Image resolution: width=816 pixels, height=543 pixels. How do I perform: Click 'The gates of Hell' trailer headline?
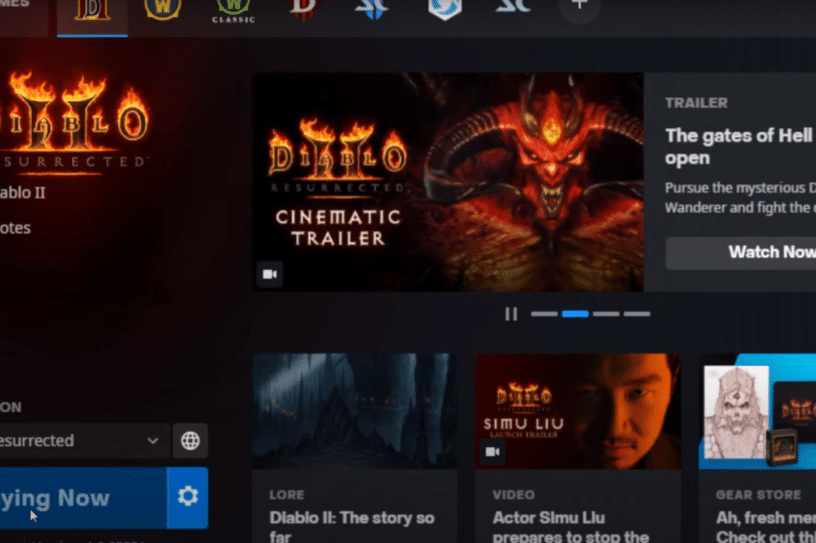pos(740,146)
